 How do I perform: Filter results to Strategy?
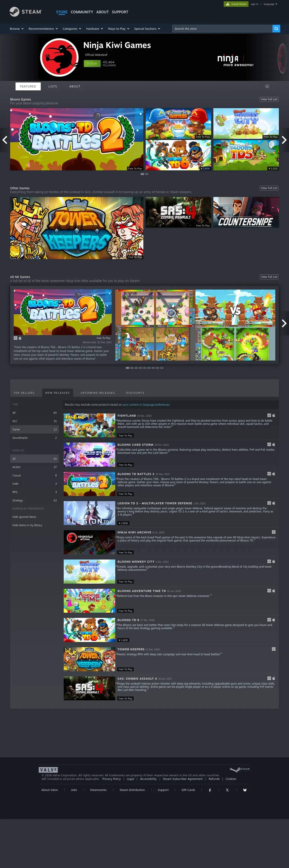pyautogui.click(x=35, y=501)
